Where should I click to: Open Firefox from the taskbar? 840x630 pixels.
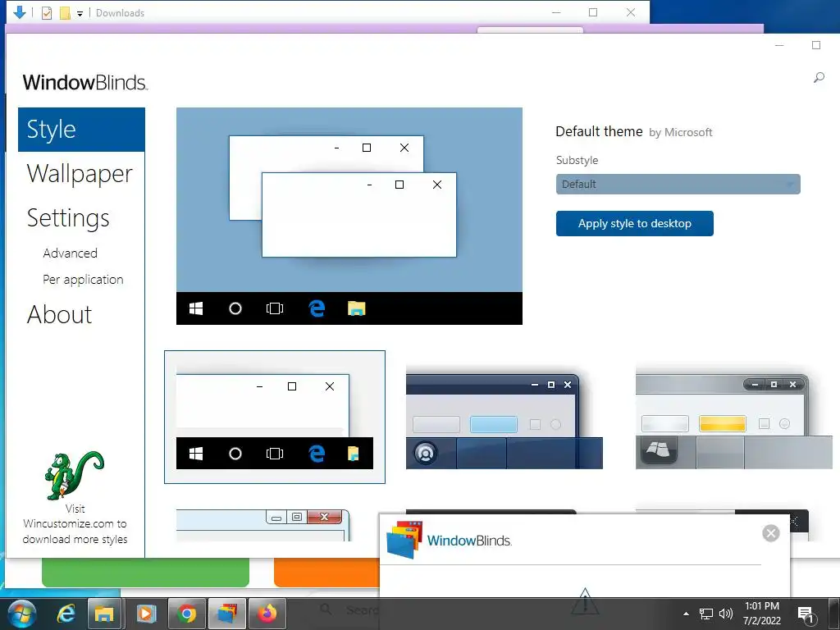[267, 614]
